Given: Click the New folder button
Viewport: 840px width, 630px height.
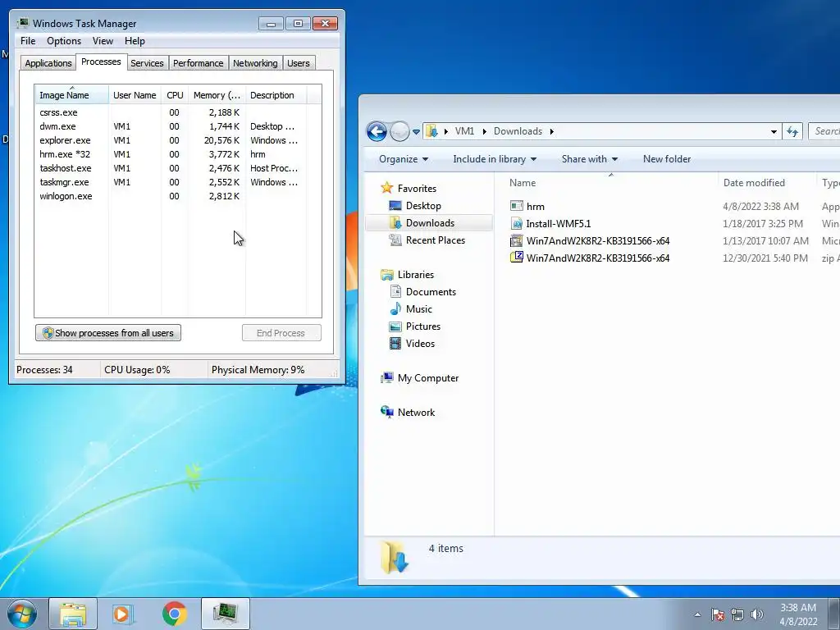Looking at the screenshot, I should click(666, 159).
